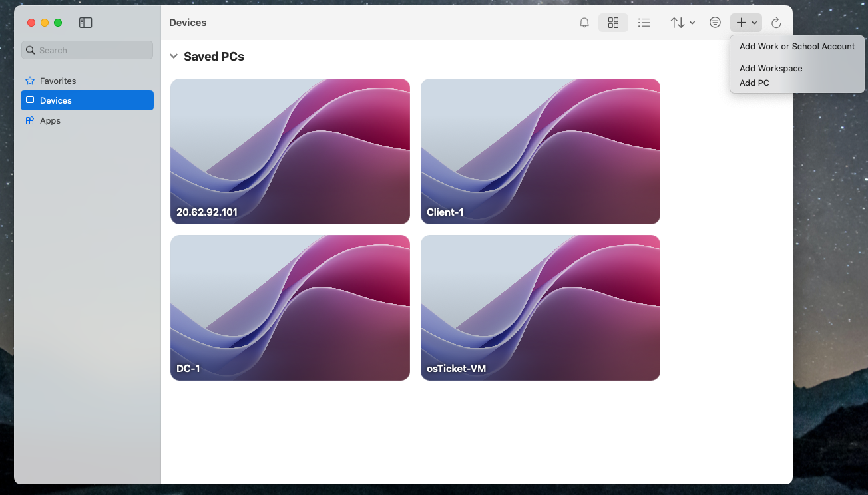
Task: Open the filter options icon
Action: 715,23
